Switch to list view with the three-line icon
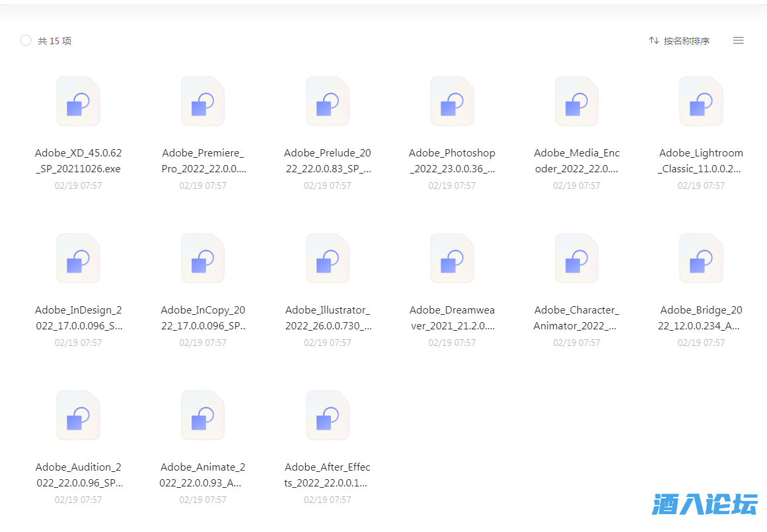Viewport: 767px width, 532px height. coord(738,40)
